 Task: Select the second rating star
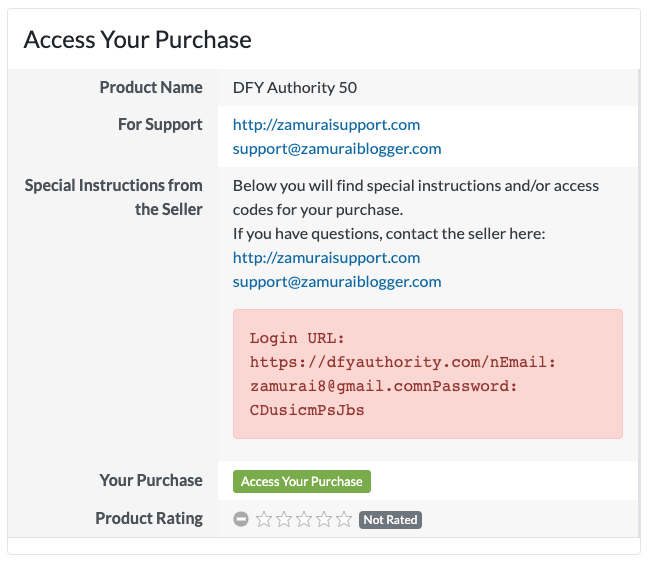pyautogui.click(x=285, y=519)
